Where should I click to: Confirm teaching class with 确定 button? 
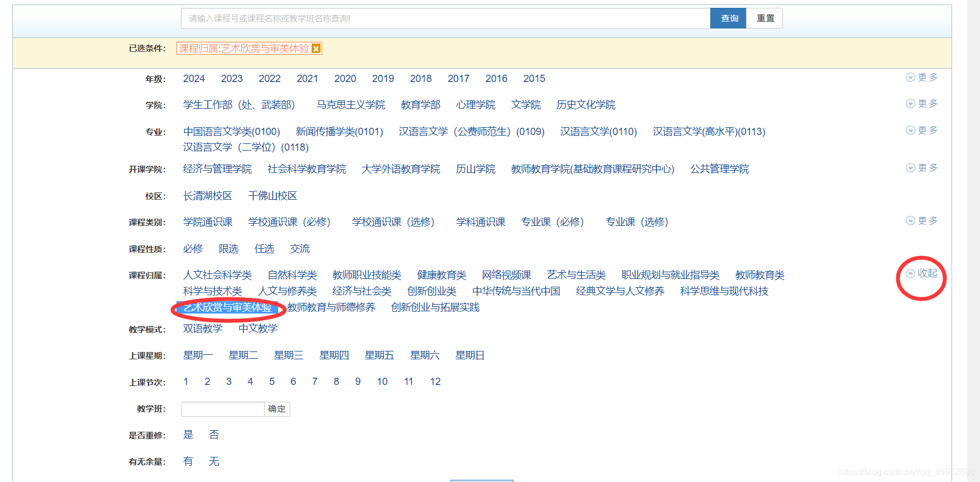click(x=277, y=409)
